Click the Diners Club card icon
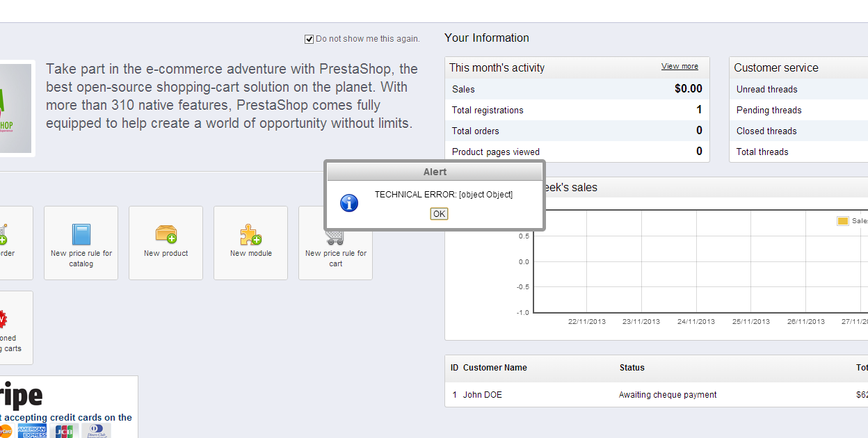Screen dimensions: 868x438 click(97, 431)
